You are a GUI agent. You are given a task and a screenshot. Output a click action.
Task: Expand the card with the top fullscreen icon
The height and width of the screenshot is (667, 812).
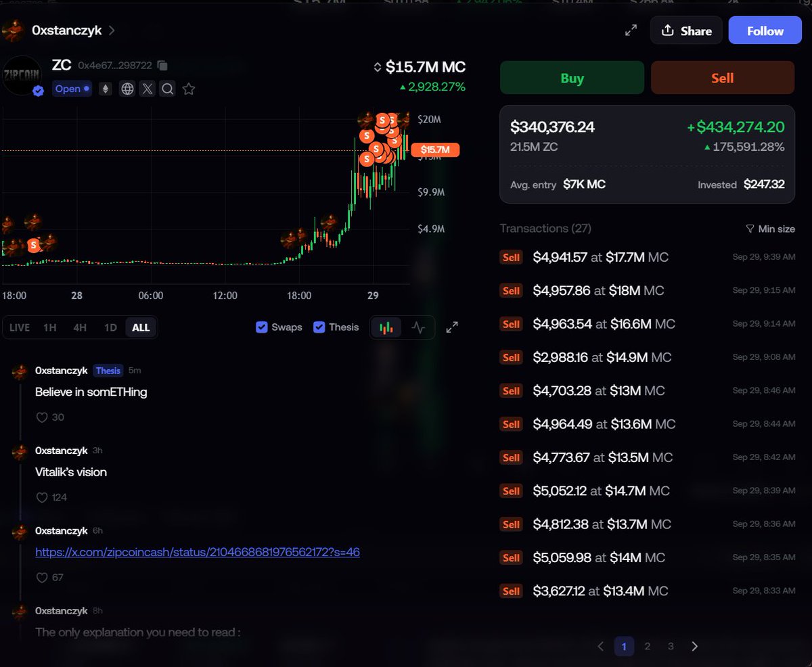(x=631, y=30)
